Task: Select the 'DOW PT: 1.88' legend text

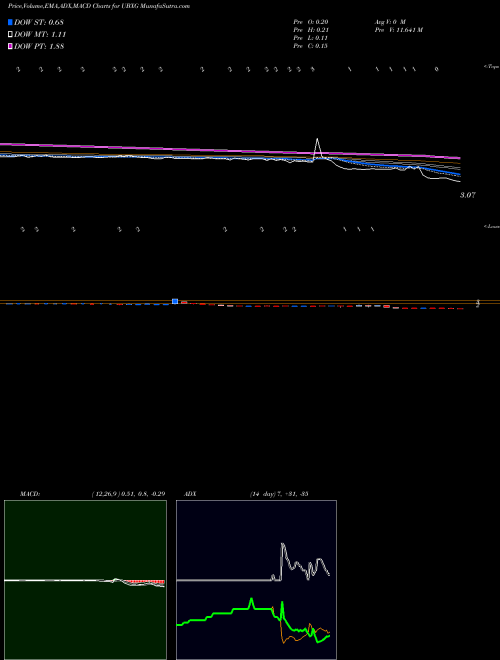Action: click(x=39, y=47)
